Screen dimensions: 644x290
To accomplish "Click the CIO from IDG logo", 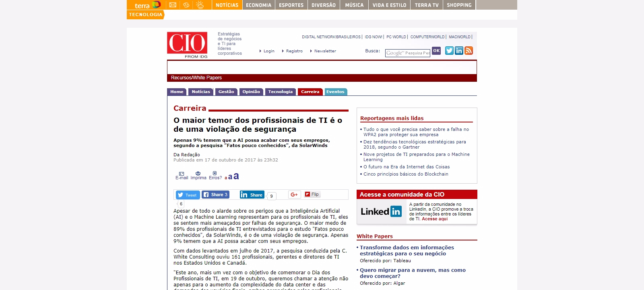I will (x=188, y=45).
